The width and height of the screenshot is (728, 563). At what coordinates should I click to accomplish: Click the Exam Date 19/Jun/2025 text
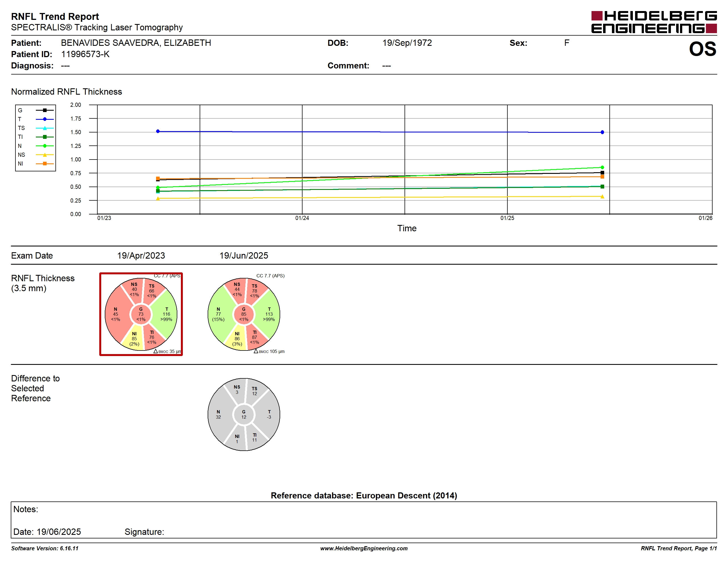coord(244,256)
